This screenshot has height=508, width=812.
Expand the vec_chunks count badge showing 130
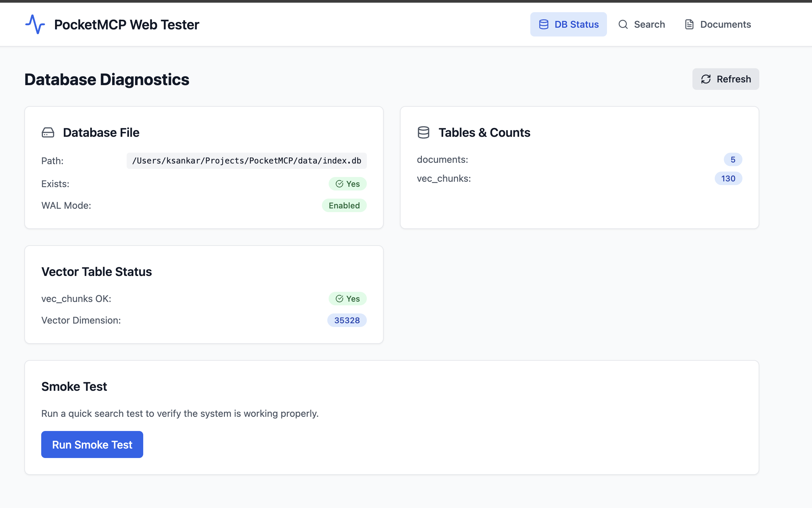(728, 178)
